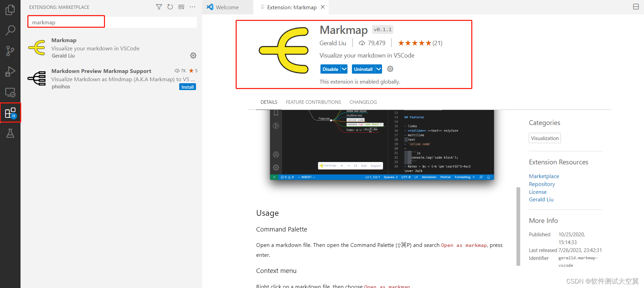Click the manage gear beside Uninstall button
This screenshot has width=644, height=288.
[390, 69]
